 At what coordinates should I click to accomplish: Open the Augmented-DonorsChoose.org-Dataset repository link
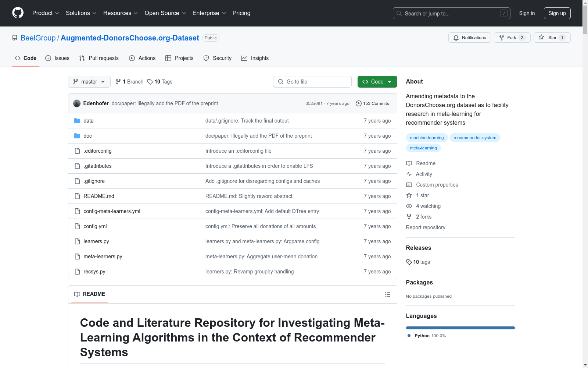(130, 38)
